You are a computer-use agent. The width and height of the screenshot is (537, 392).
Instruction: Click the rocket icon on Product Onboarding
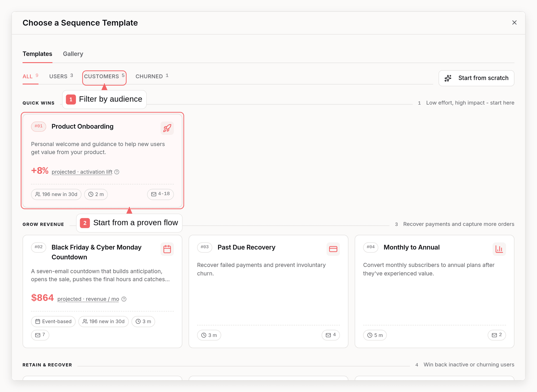click(167, 128)
